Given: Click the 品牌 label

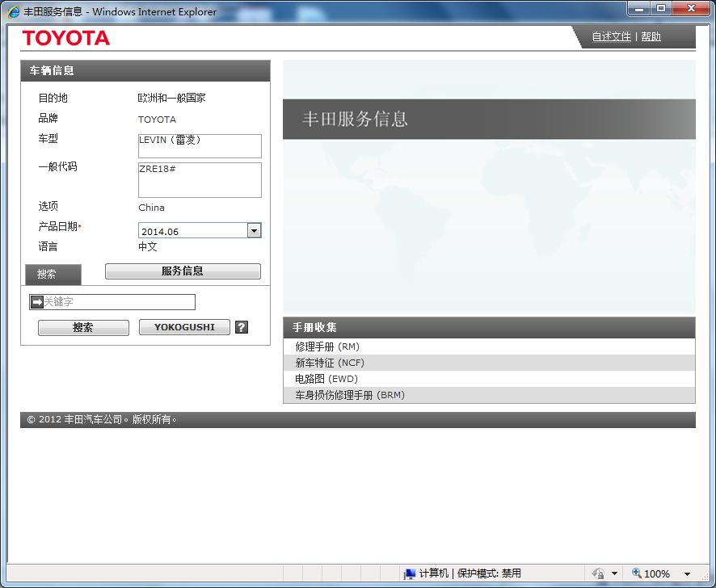Looking at the screenshot, I should coord(48,118).
